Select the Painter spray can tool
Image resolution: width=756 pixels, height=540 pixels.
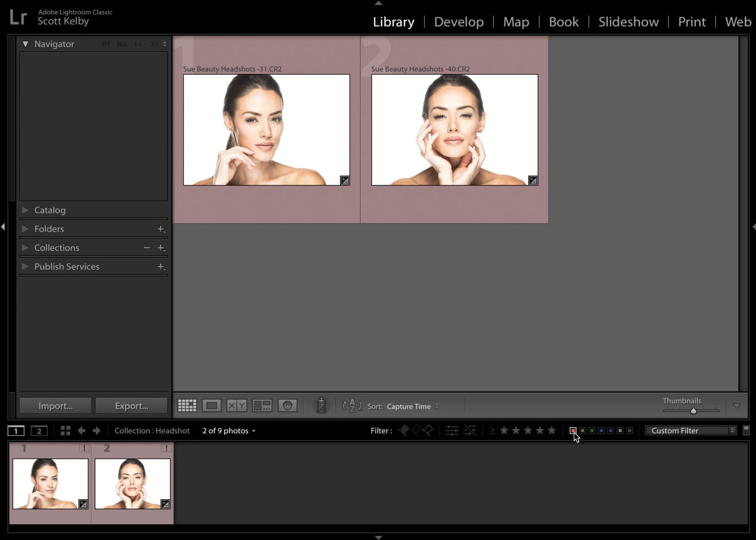[x=321, y=405]
